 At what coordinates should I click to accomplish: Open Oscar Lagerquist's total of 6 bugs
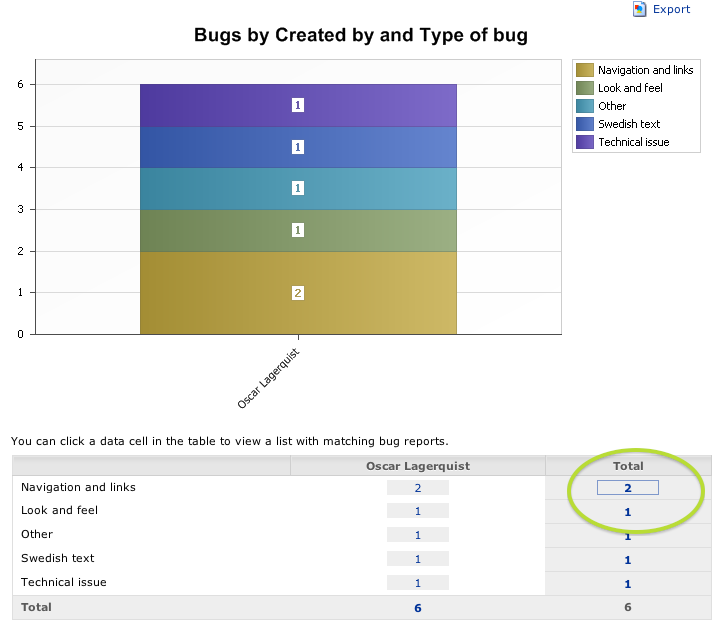click(418, 608)
